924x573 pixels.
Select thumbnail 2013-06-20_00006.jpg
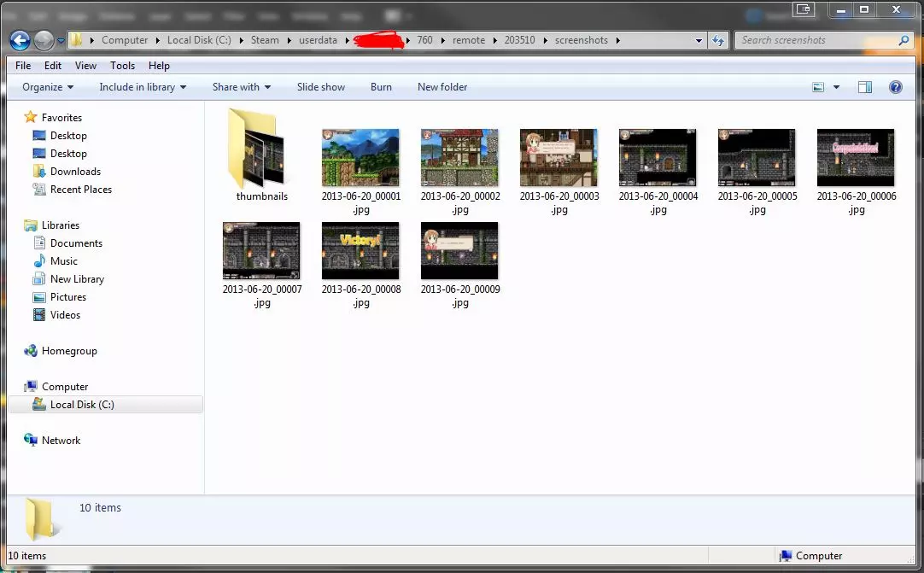(855, 157)
